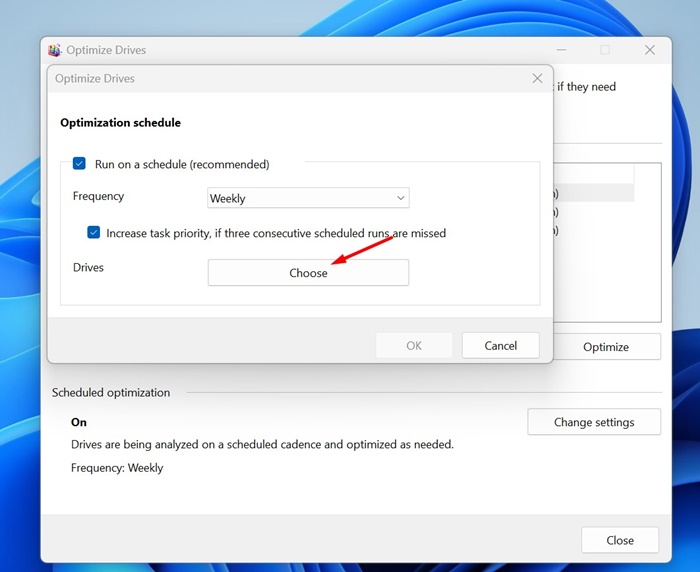Click the Frequency: Weekly status text

coord(117,467)
